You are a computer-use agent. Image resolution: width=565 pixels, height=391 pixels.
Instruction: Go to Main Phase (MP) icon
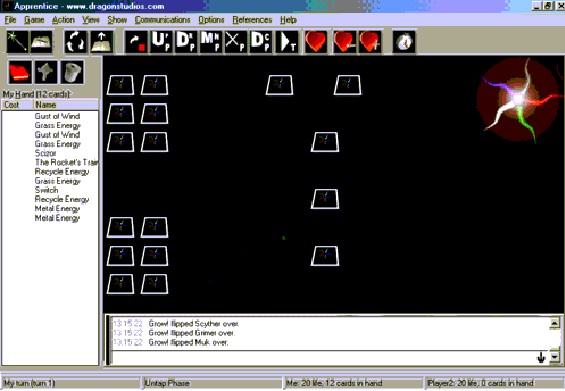pos(211,42)
